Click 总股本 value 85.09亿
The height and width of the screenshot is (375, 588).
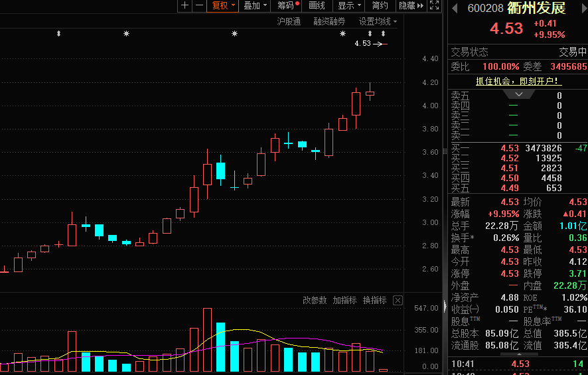point(502,333)
